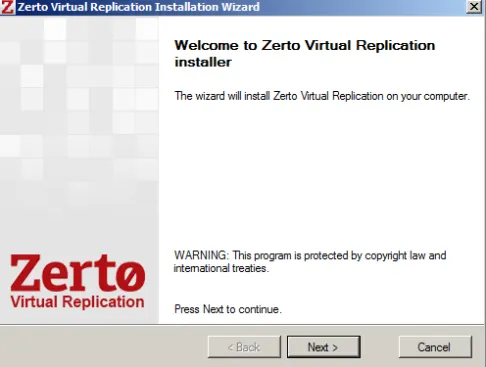Screen dimensions: 486x367
Task: Click the greyed-out Back button
Action: pos(244,347)
